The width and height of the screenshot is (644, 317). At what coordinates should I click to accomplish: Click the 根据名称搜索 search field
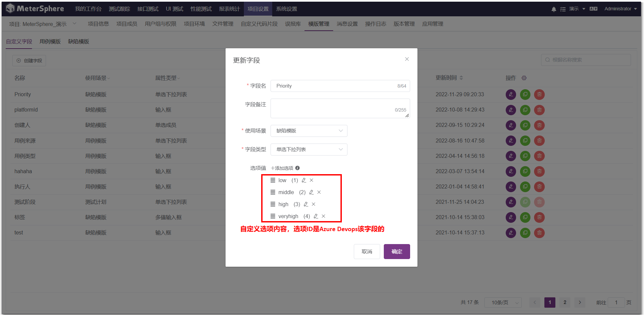pyautogui.click(x=585, y=60)
